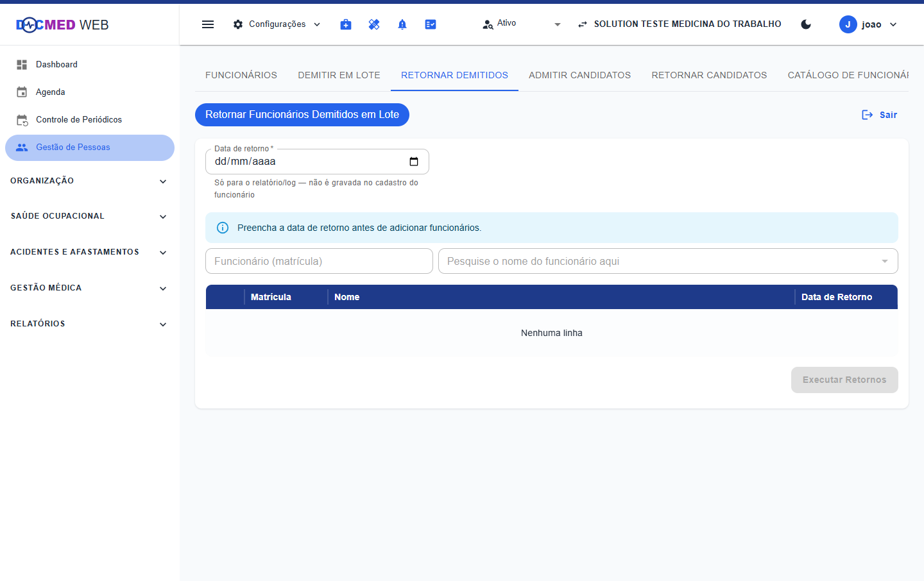This screenshot has width=924, height=581.
Task: Click the DocMed Web logo
Action: 62,25
